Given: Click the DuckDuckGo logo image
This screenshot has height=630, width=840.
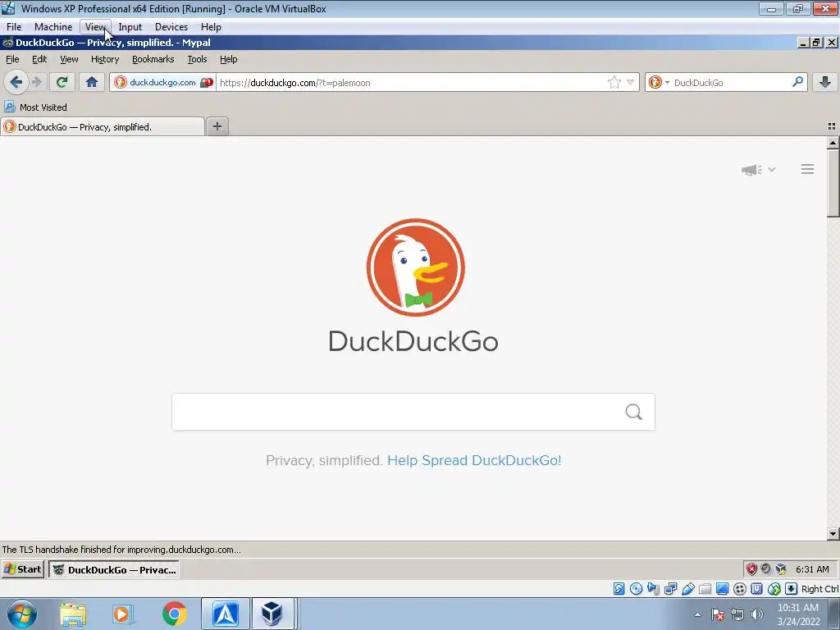Looking at the screenshot, I should 415,267.
